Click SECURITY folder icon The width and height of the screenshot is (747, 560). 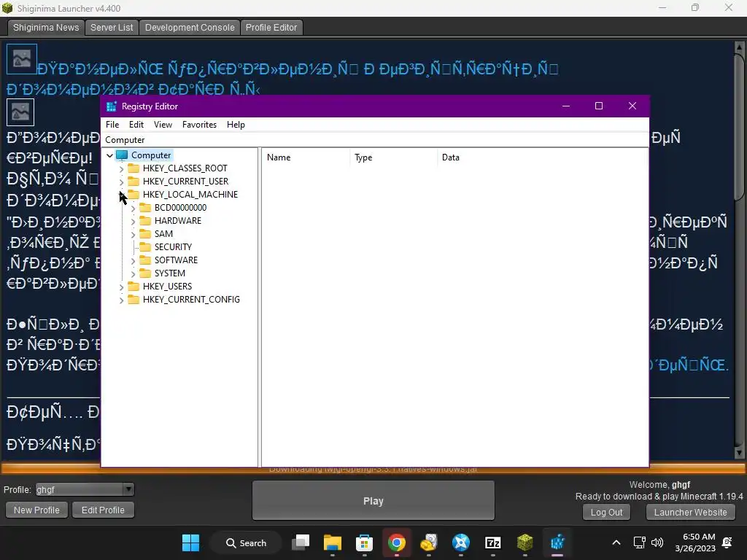(x=145, y=246)
